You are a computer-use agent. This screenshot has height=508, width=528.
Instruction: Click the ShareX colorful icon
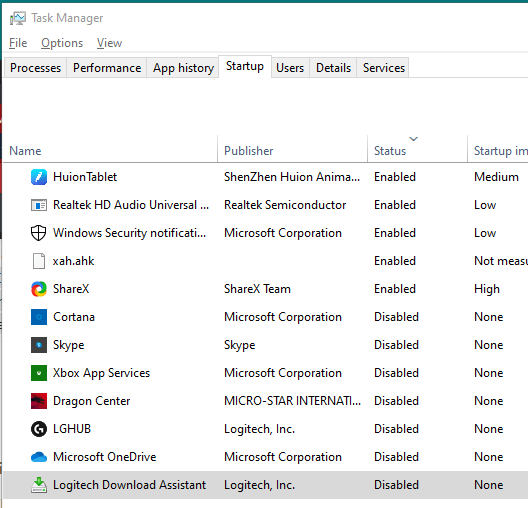click(39, 289)
